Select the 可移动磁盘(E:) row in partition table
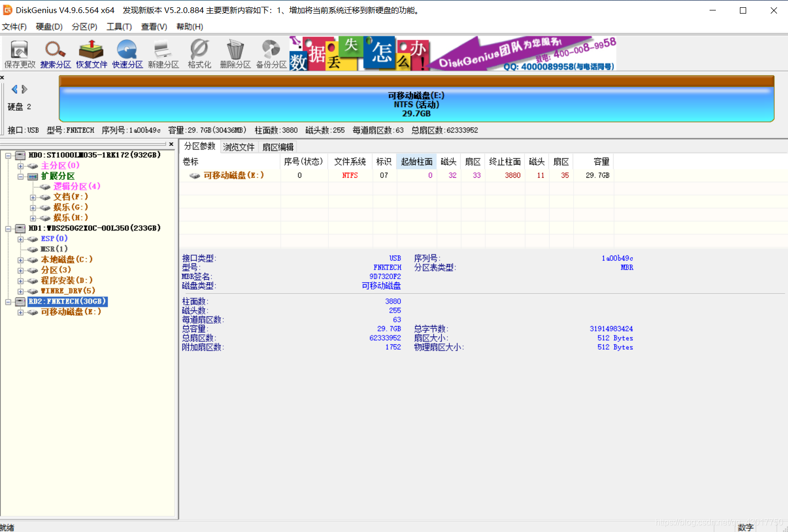Screen dimensions: 788x532 tap(396, 176)
